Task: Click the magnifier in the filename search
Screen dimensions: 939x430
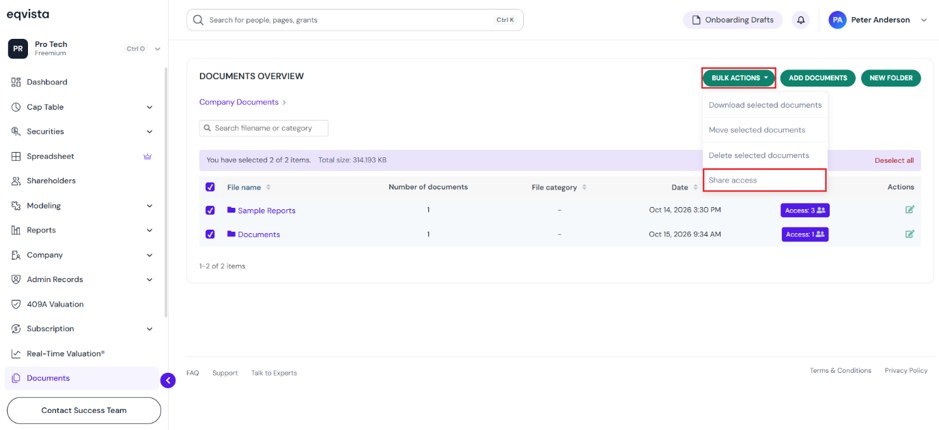Action: (x=208, y=128)
